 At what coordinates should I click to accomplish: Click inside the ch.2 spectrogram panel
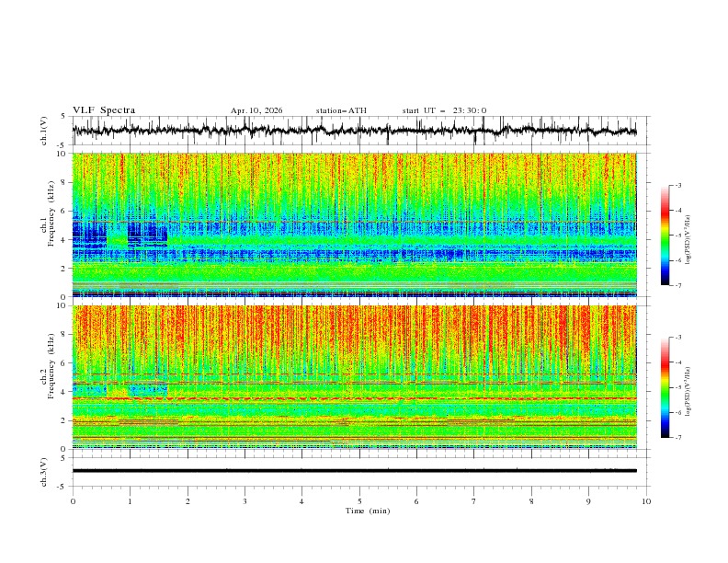tap(354, 377)
